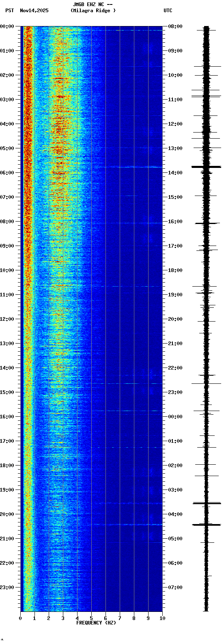Click the '00:00' PST time label
Image resolution: width=224 pixels, height=644 pixels.
tap(7, 26)
